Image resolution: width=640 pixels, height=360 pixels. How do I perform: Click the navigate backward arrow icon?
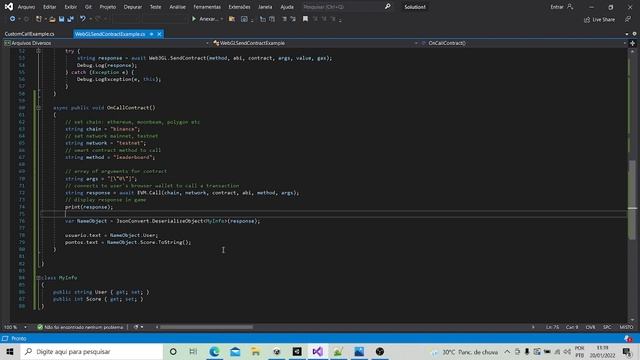12,19
